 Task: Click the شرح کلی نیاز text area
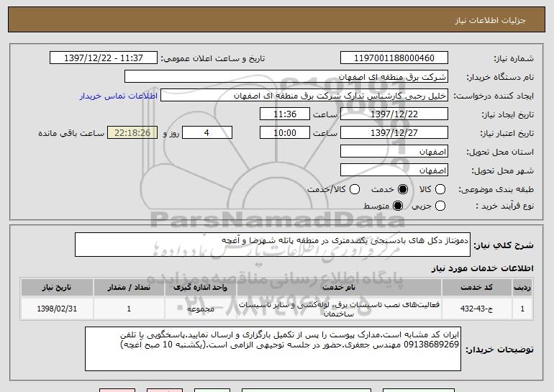coord(273,245)
